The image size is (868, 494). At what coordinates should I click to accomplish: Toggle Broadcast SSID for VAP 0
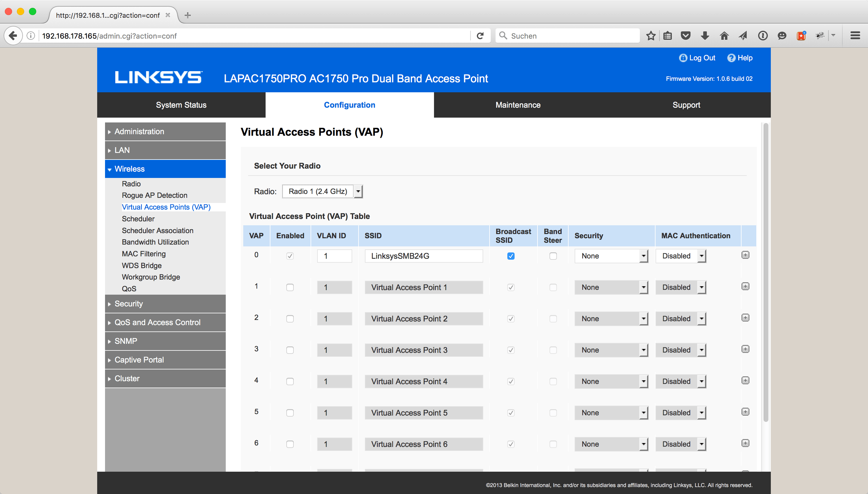[x=511, y=256]
